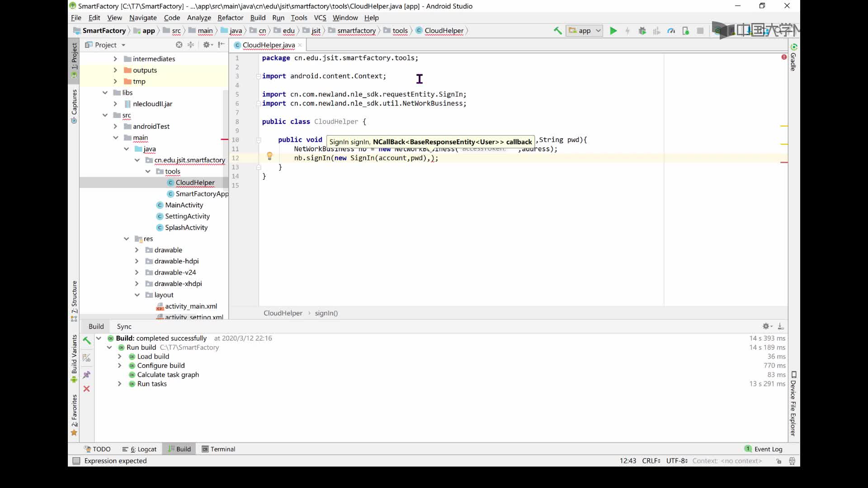Click the SmartFactory breadcrumb in navigation bar
Viewport: 868px width, 488px height.
pos(100,31)
